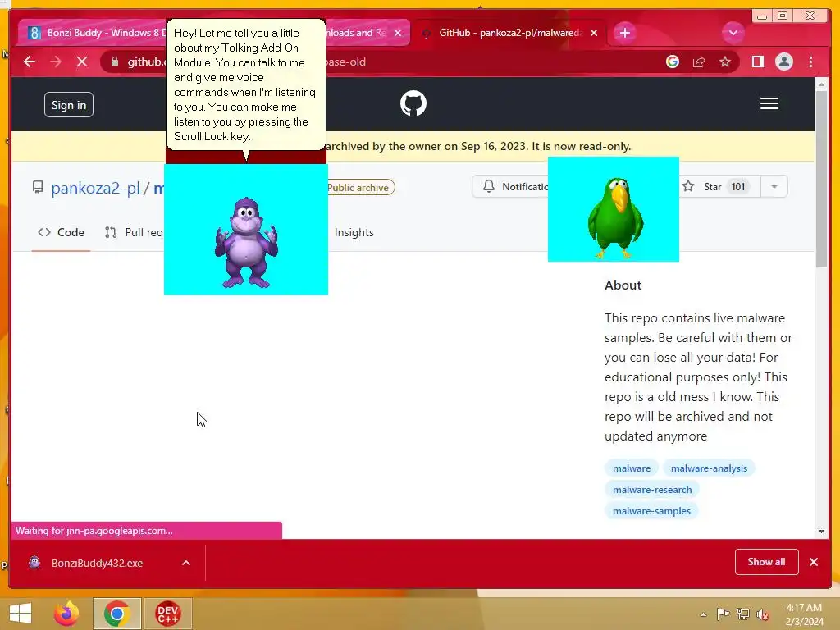Click the GitHub Sign in button

pyautogui.click(x=69, y=105)
